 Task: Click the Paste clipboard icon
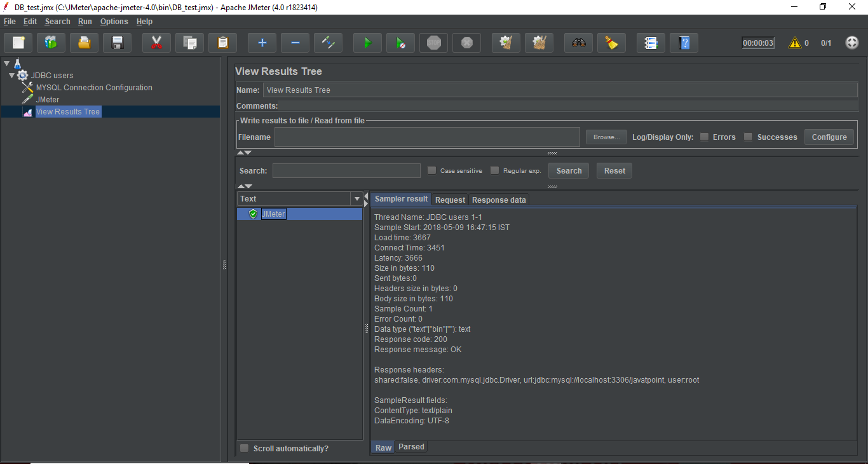[x=223, y=43]
